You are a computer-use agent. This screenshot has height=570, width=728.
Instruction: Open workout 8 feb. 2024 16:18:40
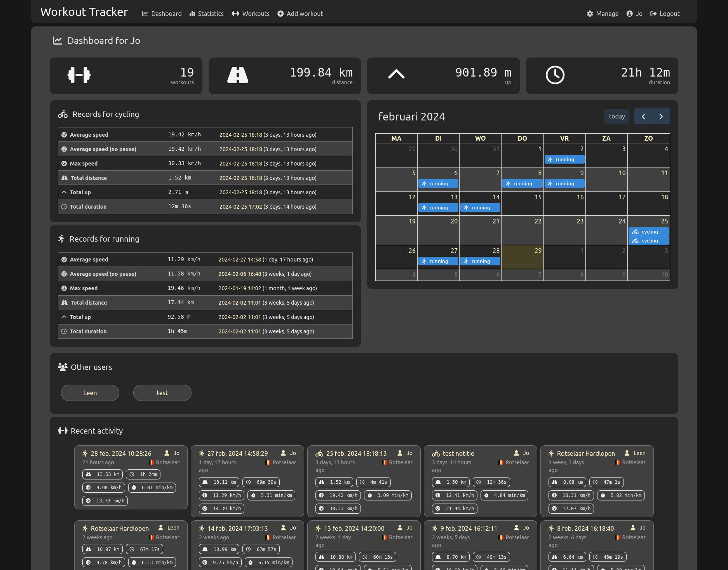tap(585, 528)
